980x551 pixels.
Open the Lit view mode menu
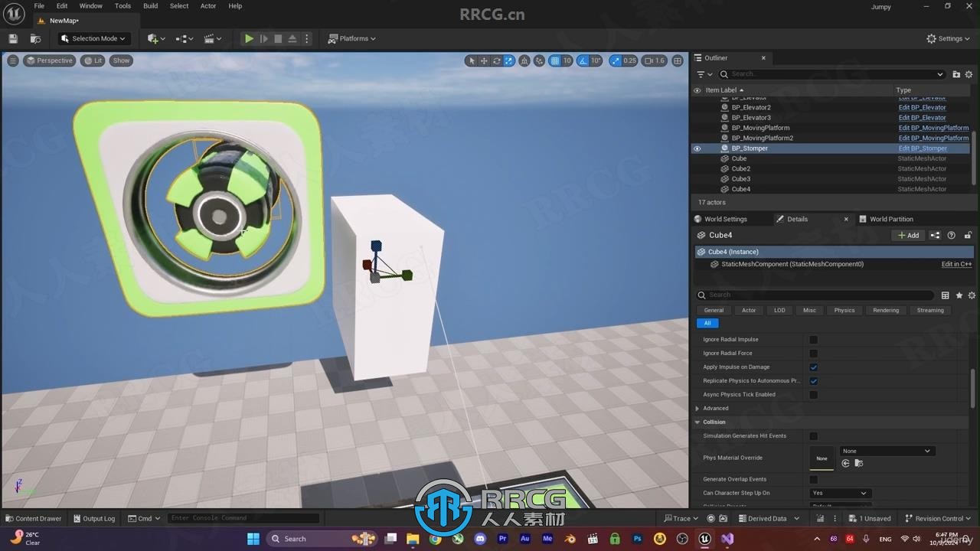click(x=93, y=60)
